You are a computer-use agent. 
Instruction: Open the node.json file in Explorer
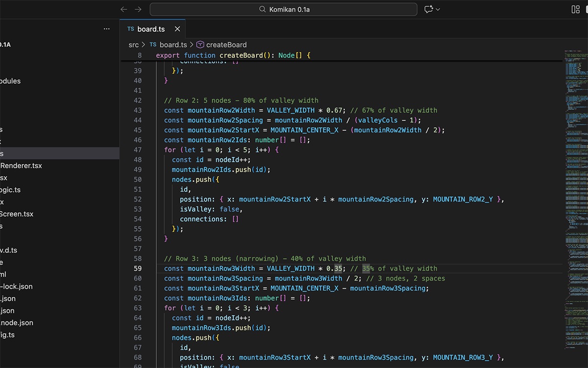coord(17,323)
